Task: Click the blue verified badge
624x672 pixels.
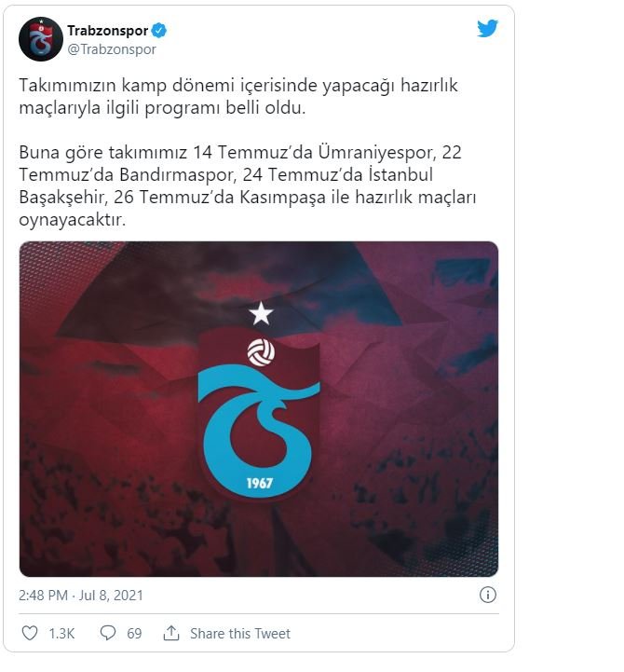Action: [x=159, y=31]
